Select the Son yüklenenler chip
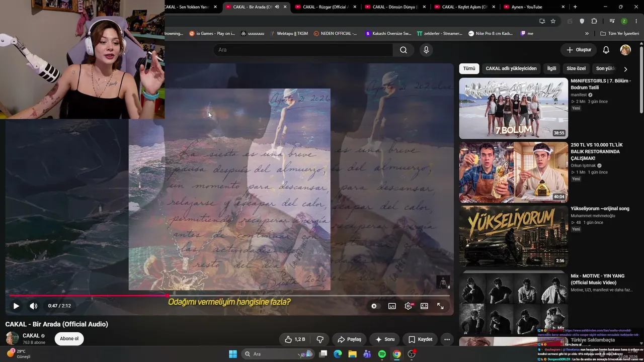The width and height of the screenshot is (644, 362). (605, 68)
